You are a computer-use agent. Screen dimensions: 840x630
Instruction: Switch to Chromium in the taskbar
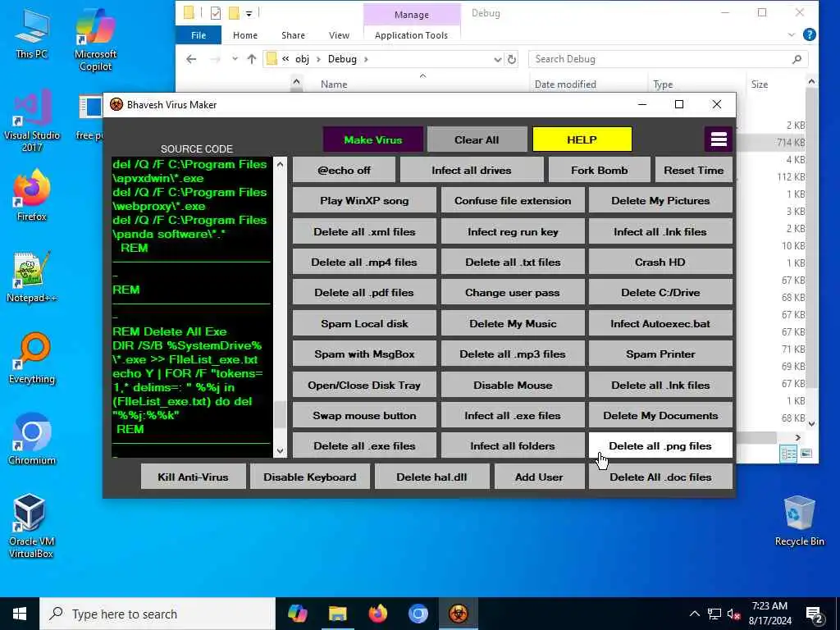(x=418, y=614)
